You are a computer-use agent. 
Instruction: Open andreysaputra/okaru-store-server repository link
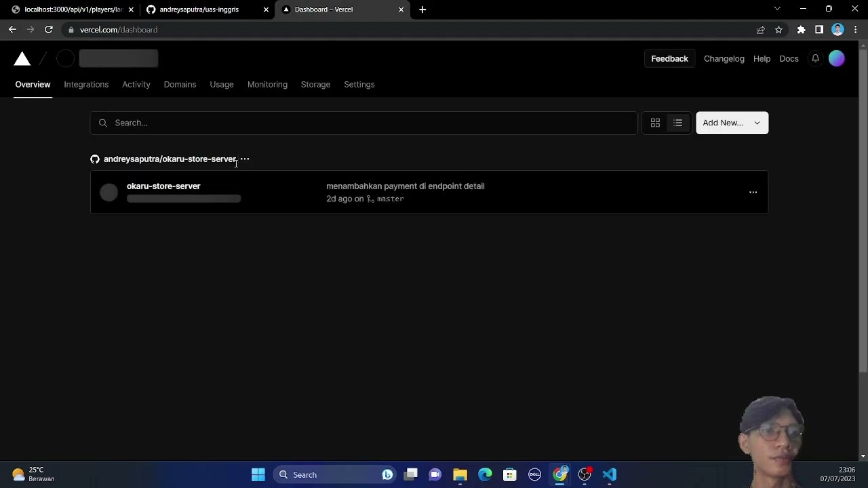point(170,159)
